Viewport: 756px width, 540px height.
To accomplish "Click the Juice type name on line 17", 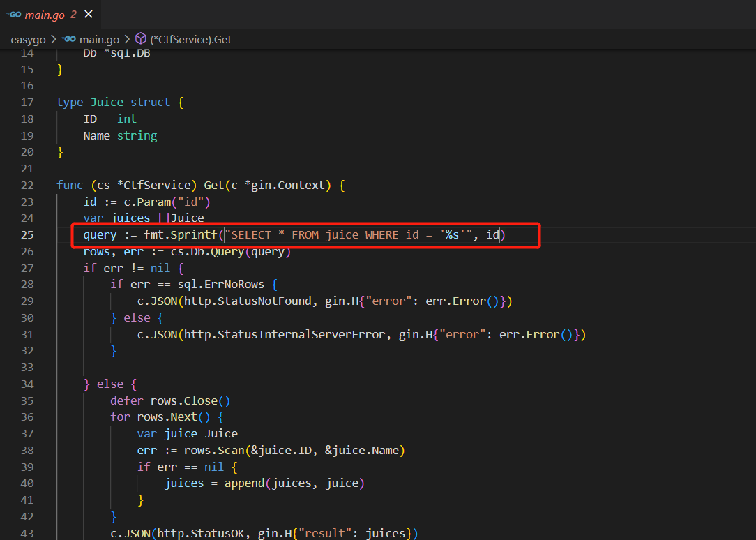I will [107, 102].
